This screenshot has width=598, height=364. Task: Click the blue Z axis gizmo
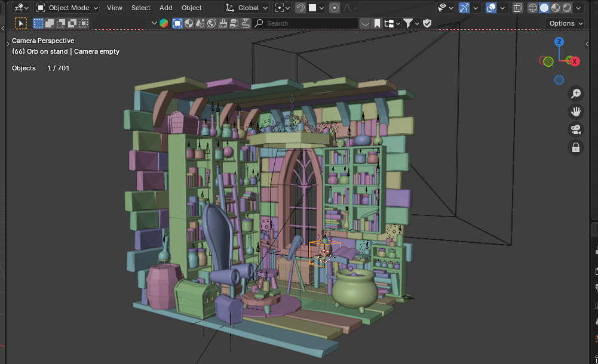[559, 42]
